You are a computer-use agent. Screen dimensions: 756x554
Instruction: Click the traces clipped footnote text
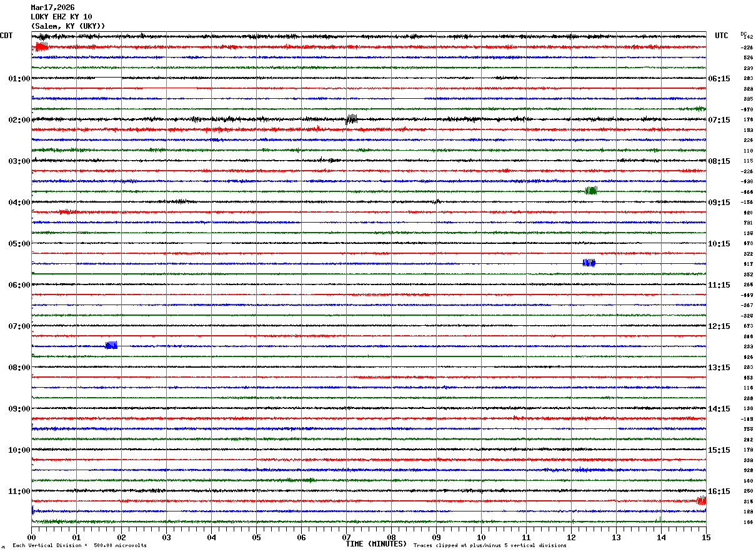tap(490, 546)
